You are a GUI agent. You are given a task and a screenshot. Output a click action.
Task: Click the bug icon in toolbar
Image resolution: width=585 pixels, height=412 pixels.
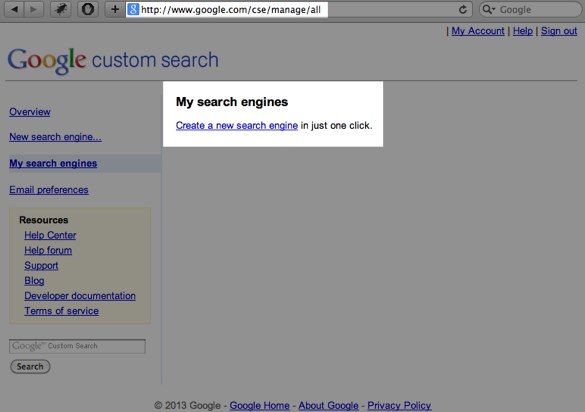[61, 9]
